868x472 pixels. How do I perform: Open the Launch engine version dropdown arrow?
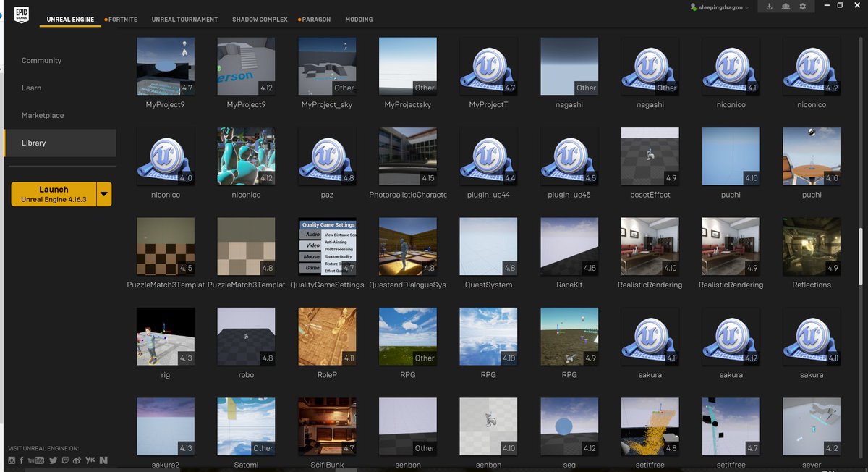pos(104,194)
